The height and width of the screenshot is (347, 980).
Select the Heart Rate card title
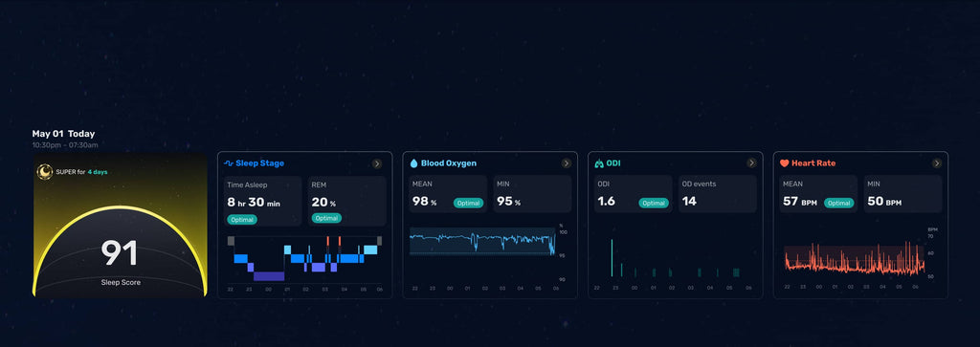coord(813,163)
